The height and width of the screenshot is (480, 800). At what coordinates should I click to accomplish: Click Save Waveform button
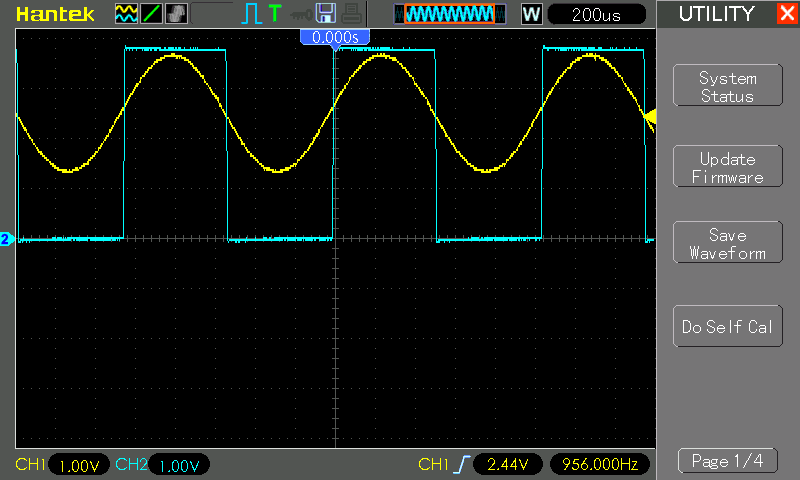728,242
